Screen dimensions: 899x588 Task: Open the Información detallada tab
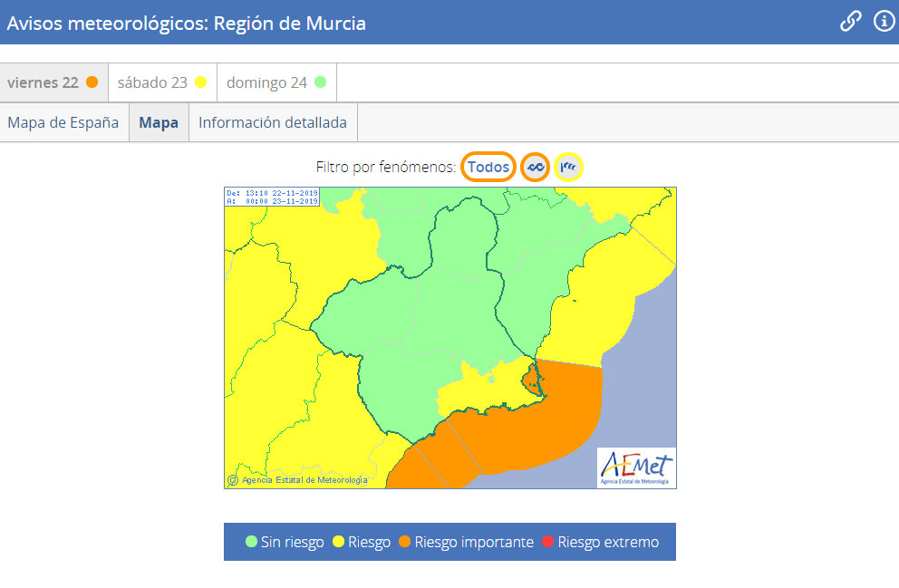[x=273, y=122]
